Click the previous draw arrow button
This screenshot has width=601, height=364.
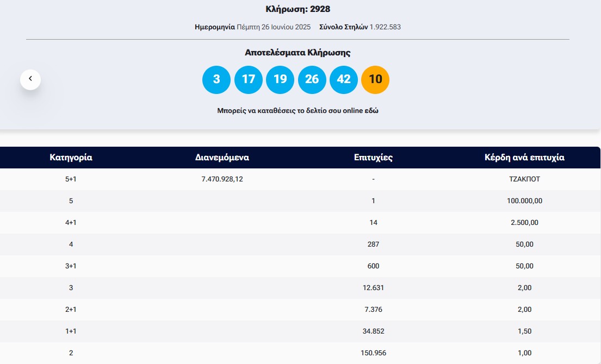30,79
